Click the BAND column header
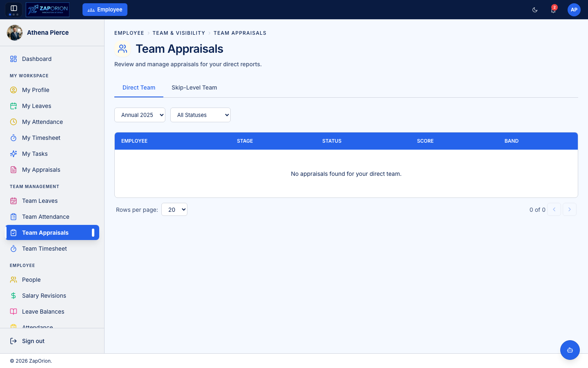588x368 pixels. pos(511,141)
